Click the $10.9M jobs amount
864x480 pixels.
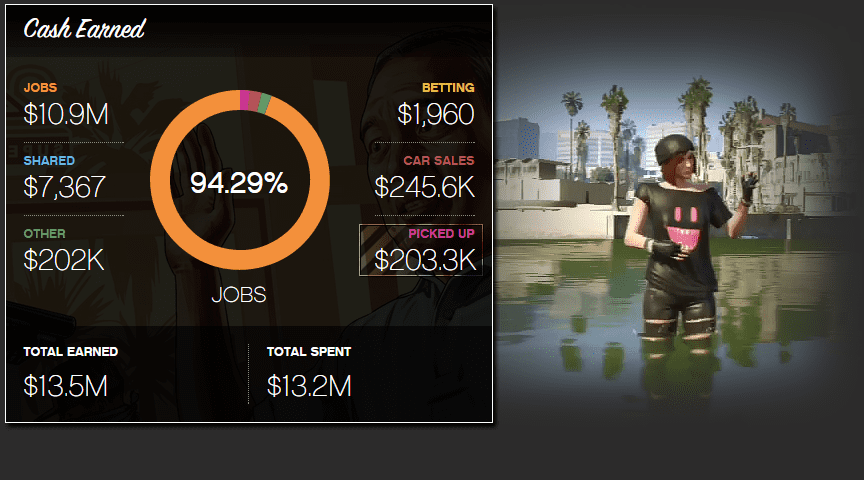pos(66,114)
